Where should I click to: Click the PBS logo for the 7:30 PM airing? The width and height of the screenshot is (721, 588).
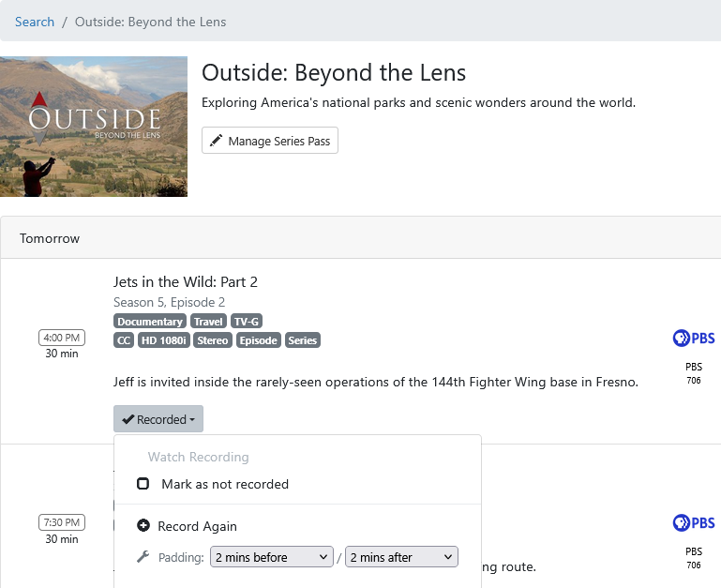click(x=694, y=523)
